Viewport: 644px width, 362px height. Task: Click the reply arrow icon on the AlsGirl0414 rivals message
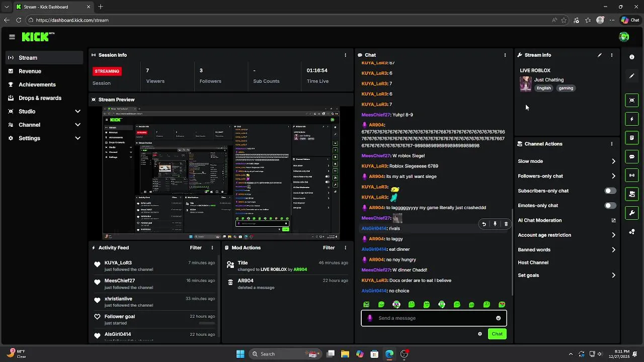tap(484, 224)
